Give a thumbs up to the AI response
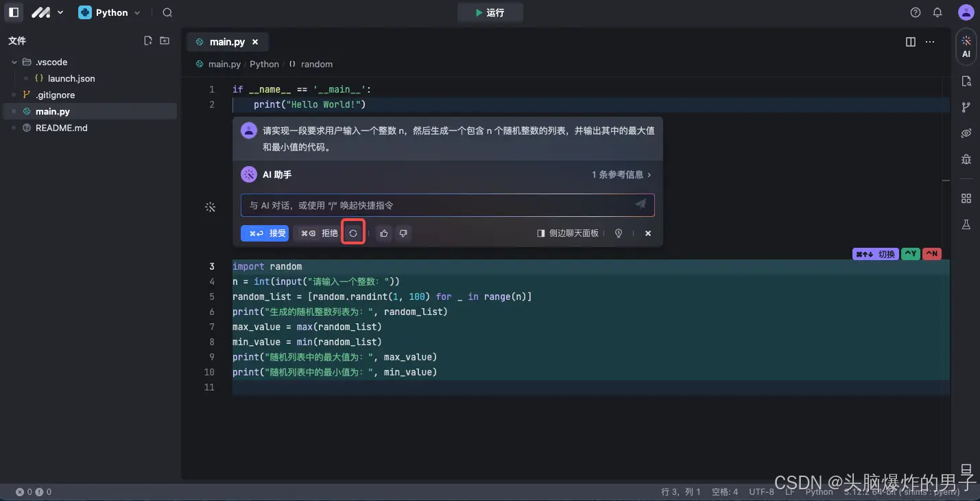The width and height of the screenshot is (980, 501). click(383, 233)
